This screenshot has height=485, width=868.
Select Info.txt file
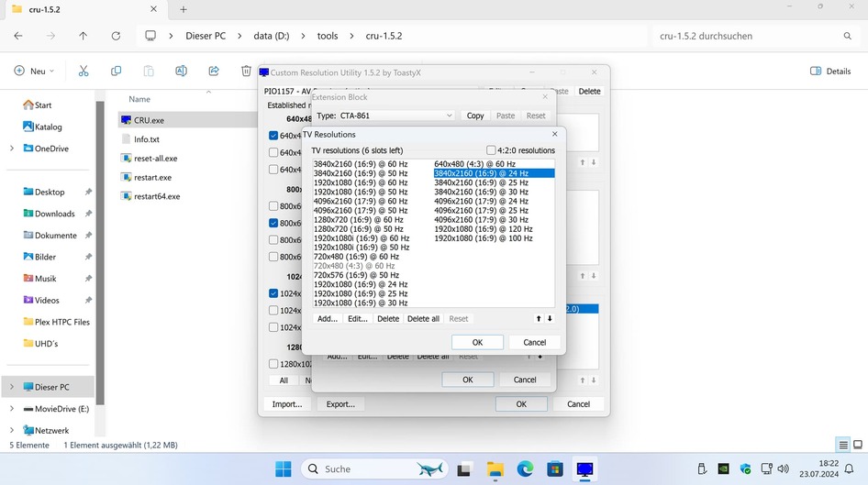(146, 139)
